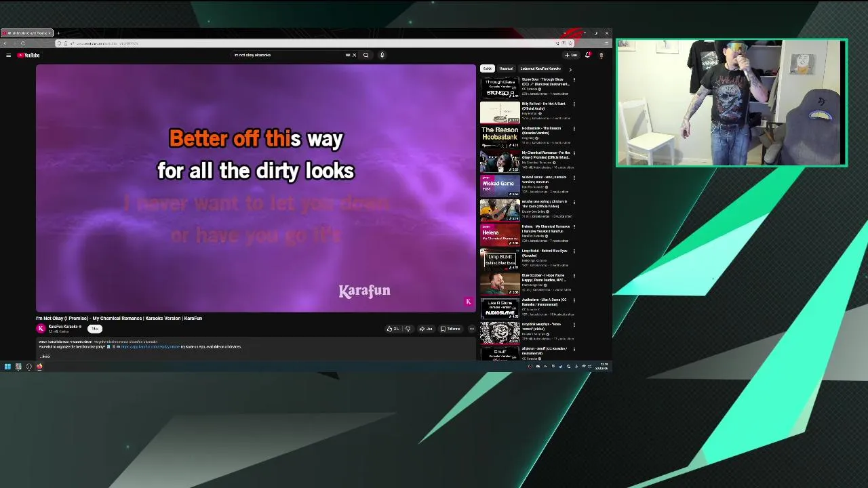
Task: Open options menu for Billy Raffoul video
Action: [x=574, y=104]
